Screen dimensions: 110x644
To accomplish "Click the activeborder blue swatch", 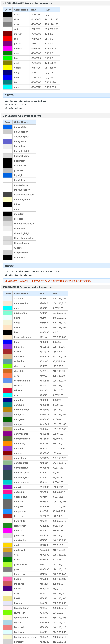I will 8,127.
